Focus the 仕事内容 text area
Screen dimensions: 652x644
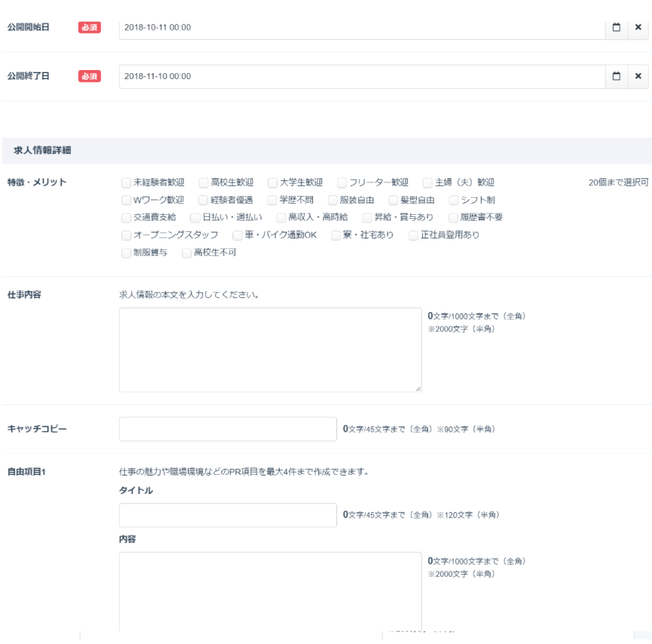(270, 349)
